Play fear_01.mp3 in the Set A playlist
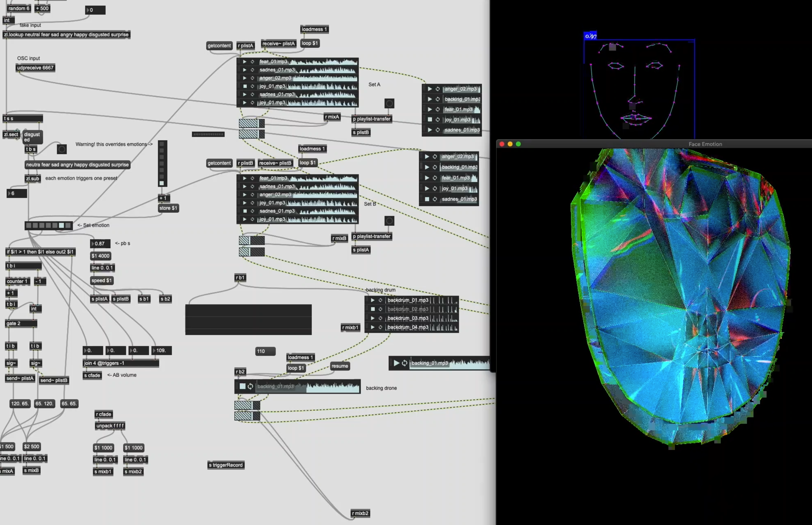The image size is (812, 525). click(x=244, y=62)
